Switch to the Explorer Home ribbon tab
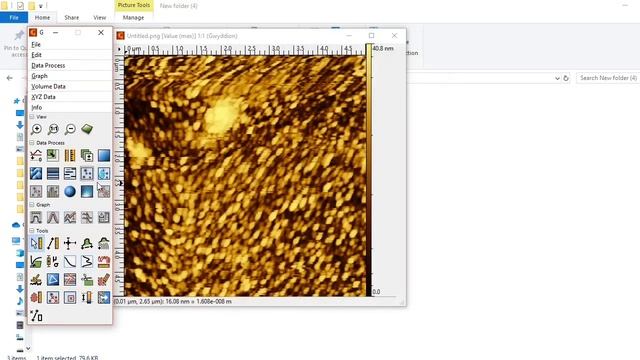 point(42,18)
